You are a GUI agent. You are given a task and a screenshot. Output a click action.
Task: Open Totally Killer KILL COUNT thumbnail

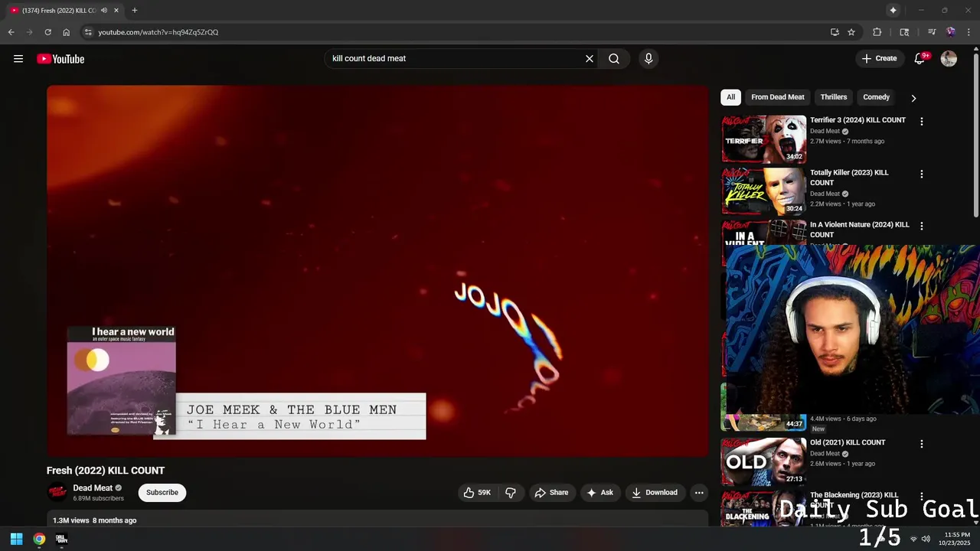point(764,191)
